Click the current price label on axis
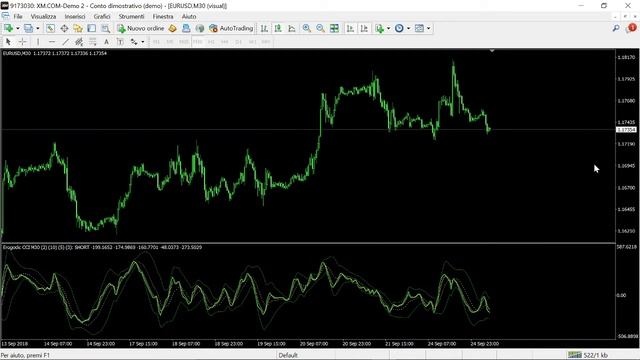 pos(626,130)
